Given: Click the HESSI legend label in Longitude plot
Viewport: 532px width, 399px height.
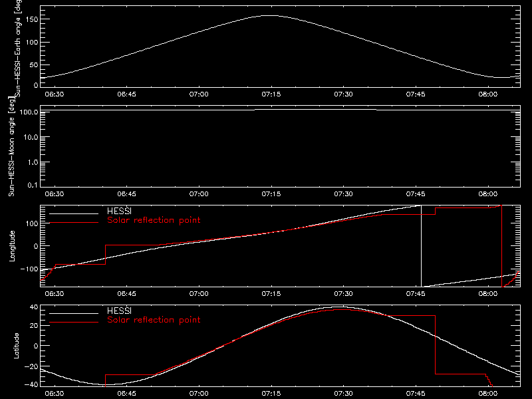Looking at the screenshot, I should tap(119, 211).
